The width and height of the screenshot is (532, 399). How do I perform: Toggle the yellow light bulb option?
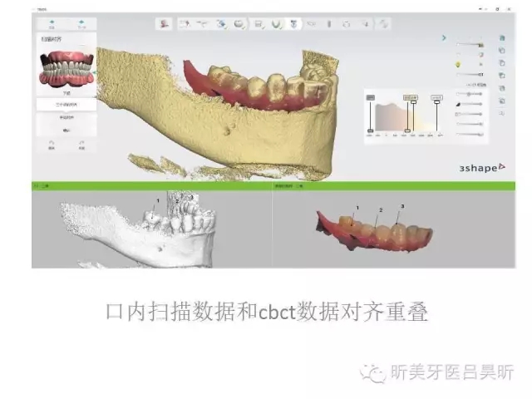[x=456, y=64]
